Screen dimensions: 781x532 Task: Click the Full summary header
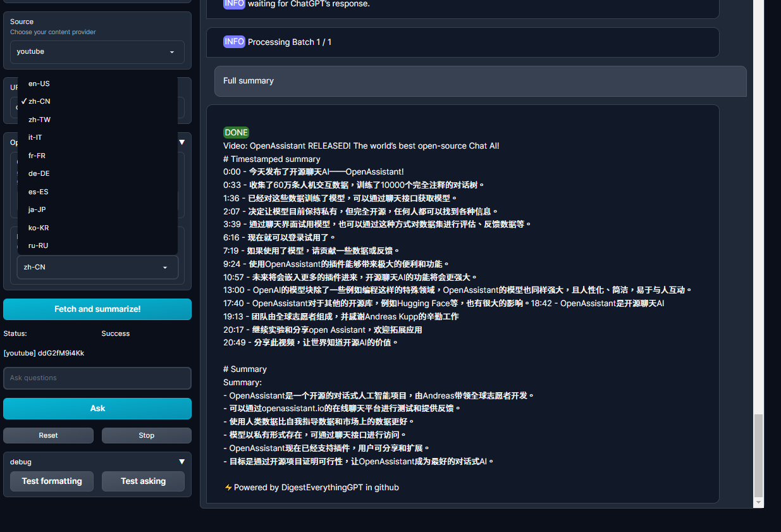click(x=481, y=81)
